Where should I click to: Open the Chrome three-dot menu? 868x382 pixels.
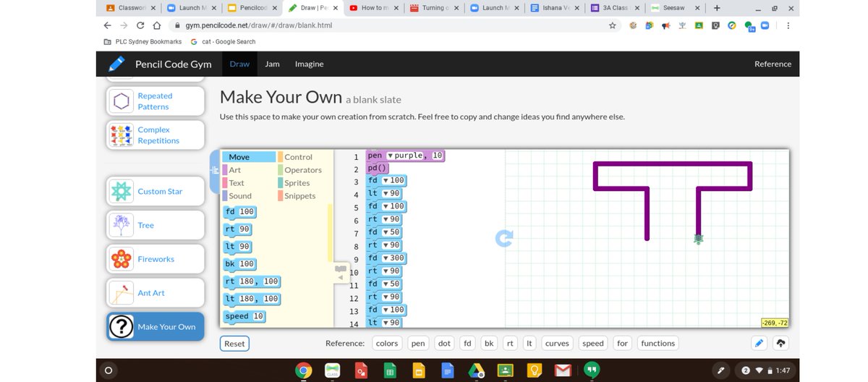[788, 25]
